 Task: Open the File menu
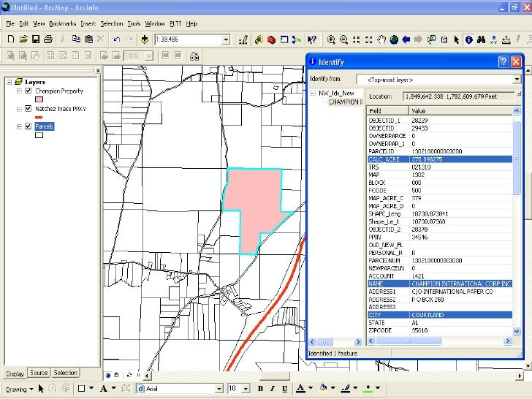point(10,23)
